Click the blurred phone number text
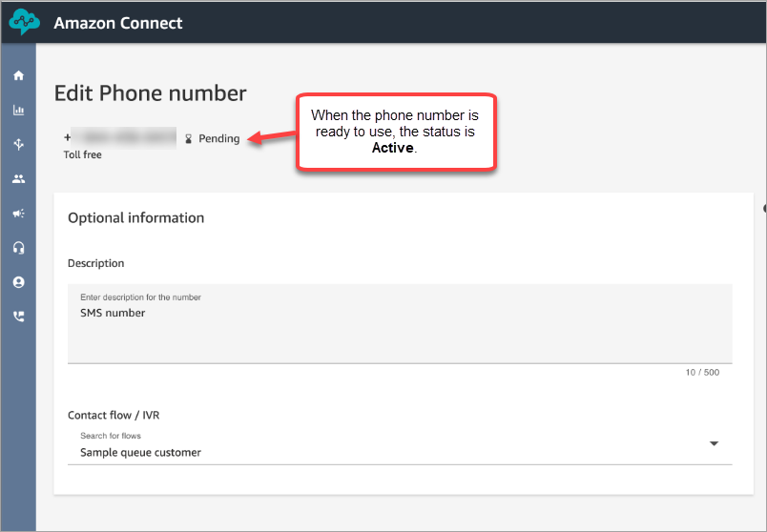The image size is (767, 532). tap(124, 137)
